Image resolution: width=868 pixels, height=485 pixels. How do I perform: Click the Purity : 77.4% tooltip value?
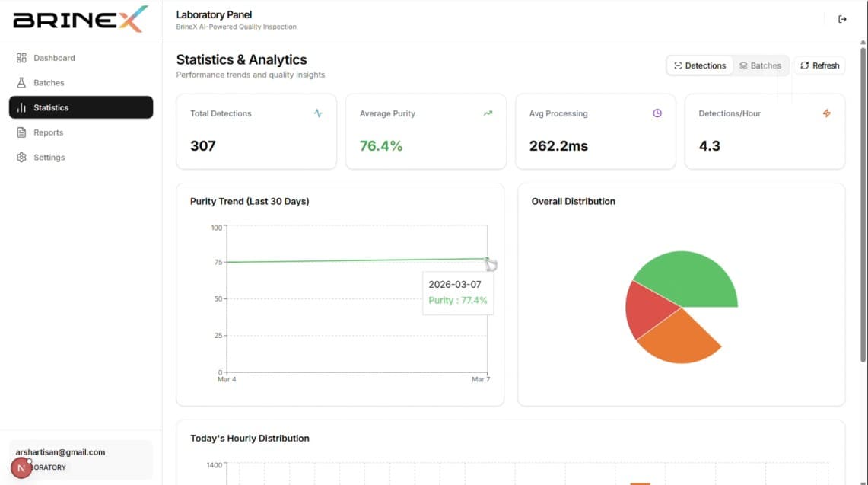[x=458, y=301]
